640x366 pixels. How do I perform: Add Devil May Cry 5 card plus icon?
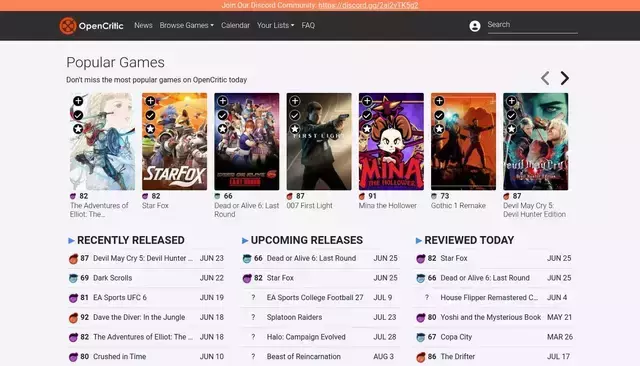point(511,101)
